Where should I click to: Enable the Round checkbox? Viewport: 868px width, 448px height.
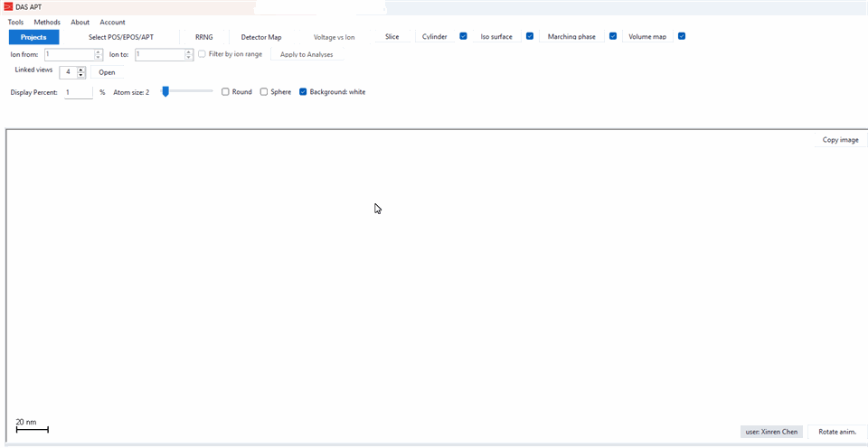click(x=225, y=92)
